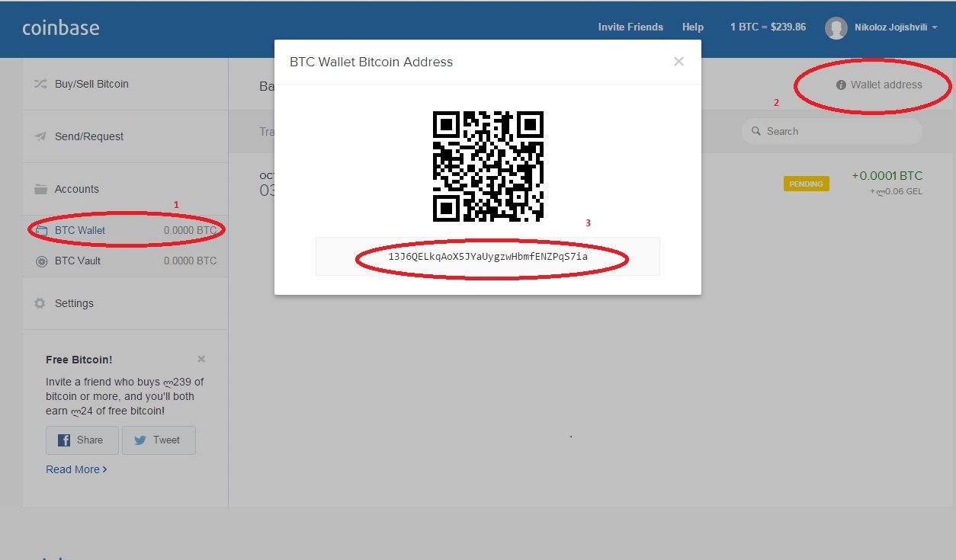This screenshot has width=956, height=560.
Task: Click the Share button
Action: [82, 440]
